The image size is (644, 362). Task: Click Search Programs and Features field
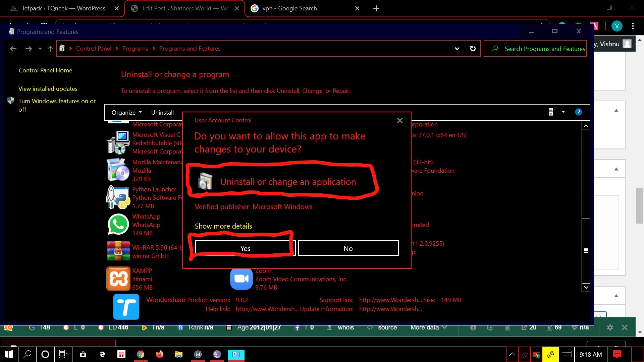(x=535, y=49)
